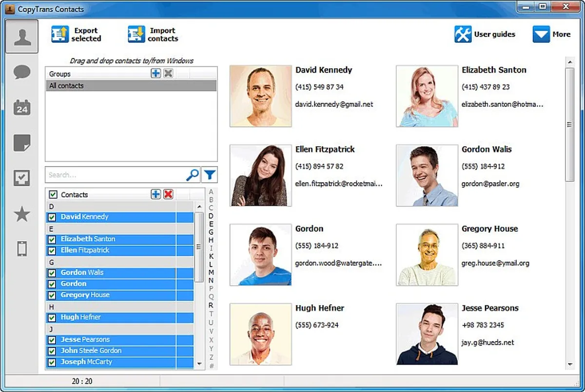Open Hugh Hefner's photo card

260,334
